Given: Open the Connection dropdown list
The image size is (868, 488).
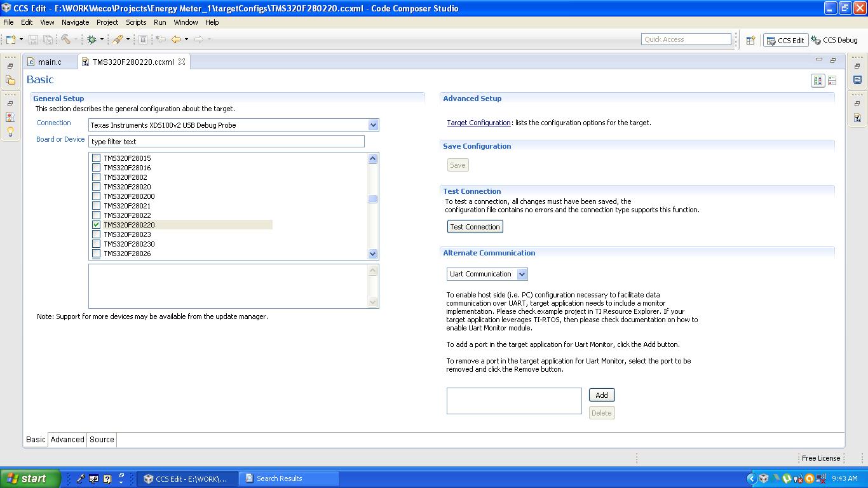Looking at the screenshot, I should click(373, 125).
